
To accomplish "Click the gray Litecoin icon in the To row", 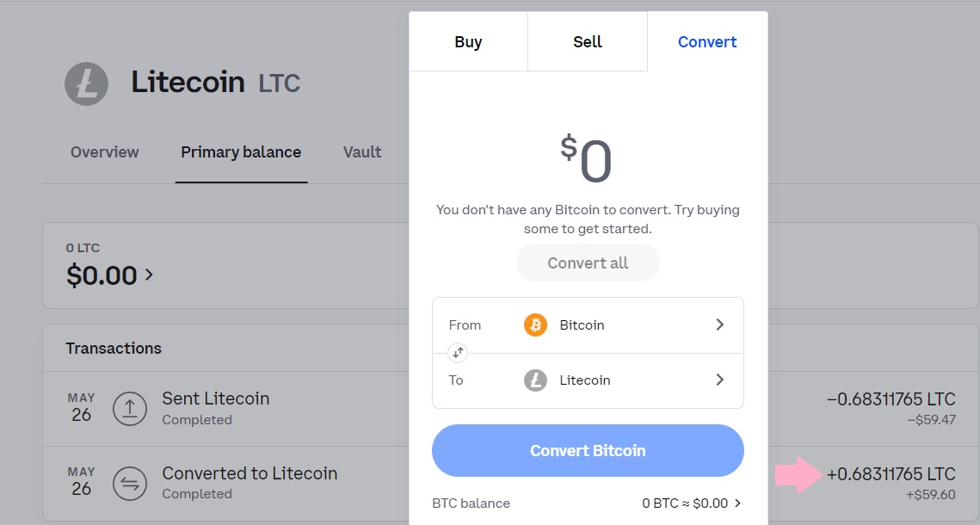I will click(x=536, y=380).
